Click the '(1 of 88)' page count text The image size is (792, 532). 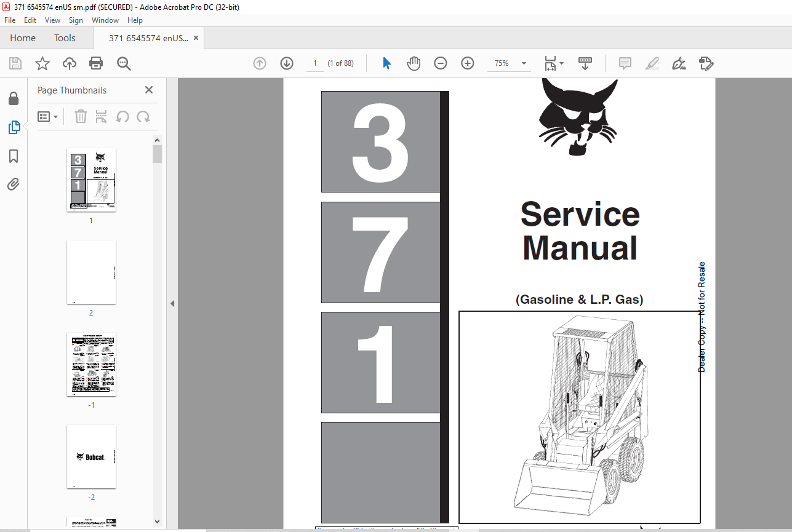tap(340, 63)
